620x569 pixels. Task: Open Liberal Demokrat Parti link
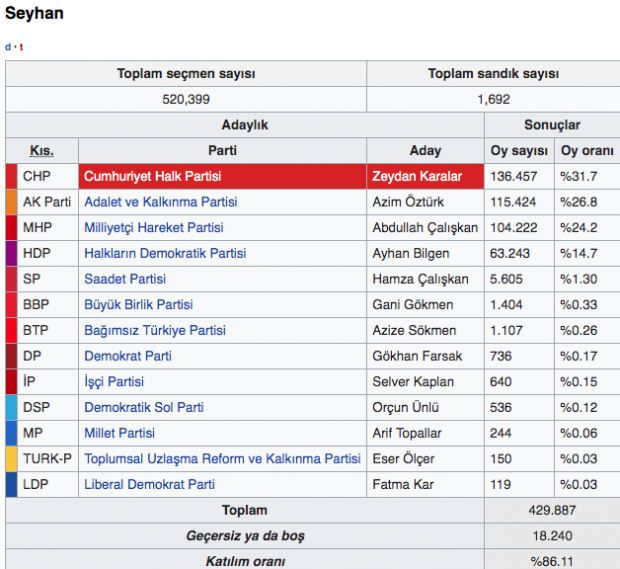(149, 485)
